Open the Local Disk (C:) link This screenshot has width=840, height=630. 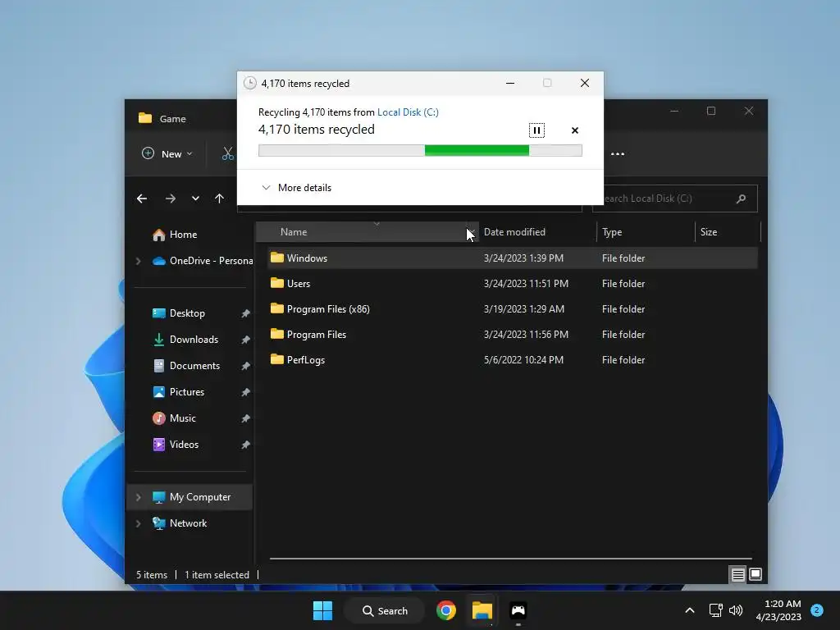[x=408, y=112]
